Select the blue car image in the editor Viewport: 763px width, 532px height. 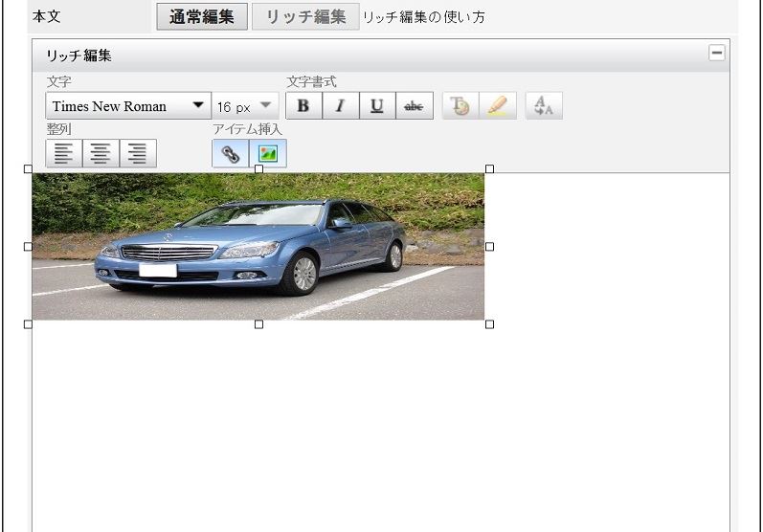[258, 247]
